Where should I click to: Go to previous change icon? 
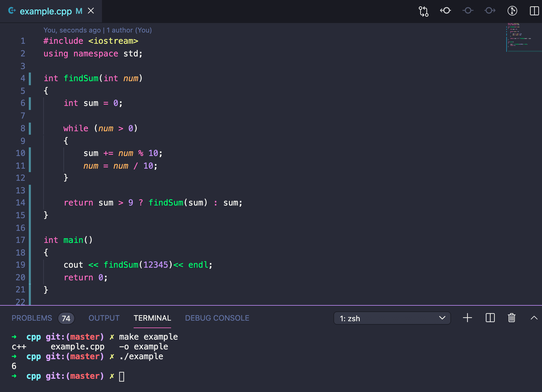[x=446, y=11]
